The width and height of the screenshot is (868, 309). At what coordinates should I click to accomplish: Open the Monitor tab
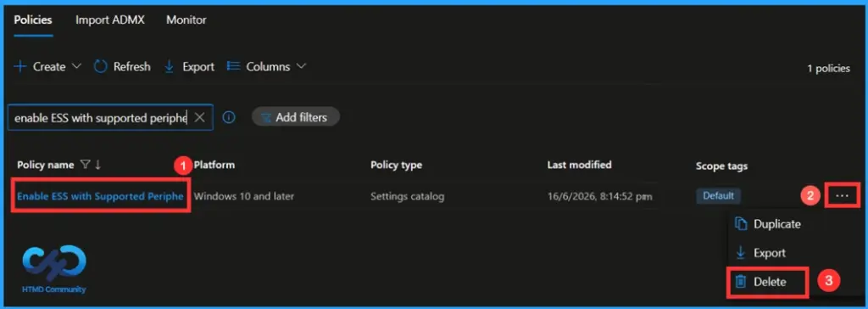pyautogui.click(x=186, y=20)
